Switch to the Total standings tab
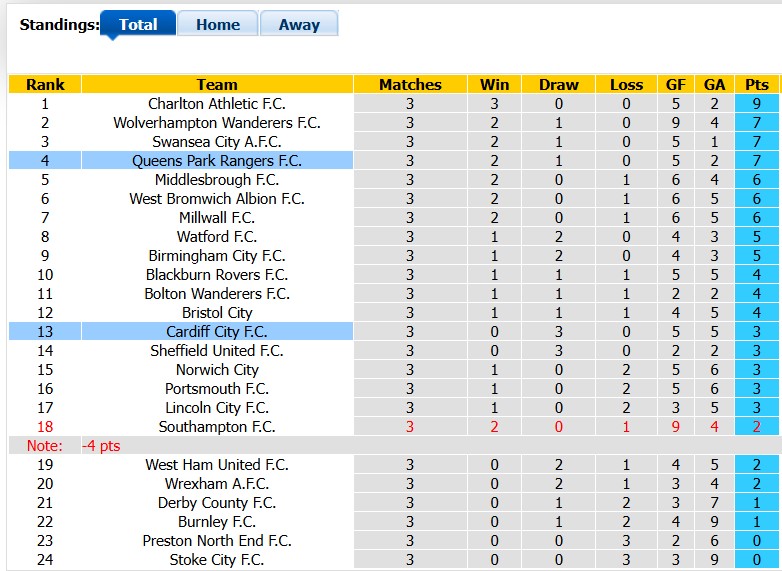The image size is (782, 571). click(138, 24)
